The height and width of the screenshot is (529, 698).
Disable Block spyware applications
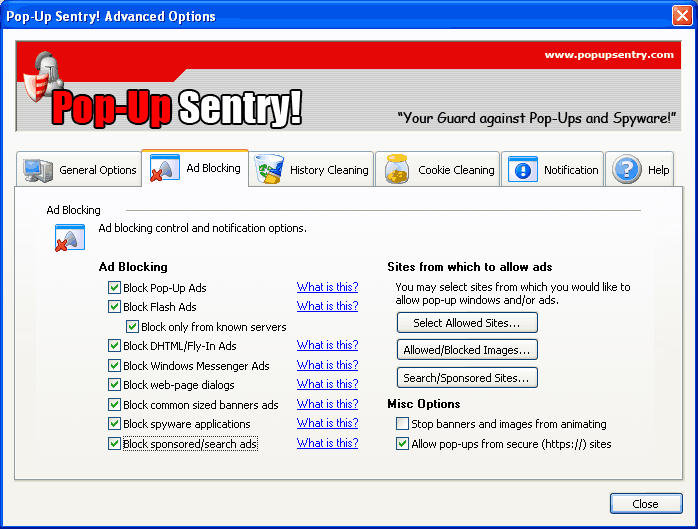114,424
